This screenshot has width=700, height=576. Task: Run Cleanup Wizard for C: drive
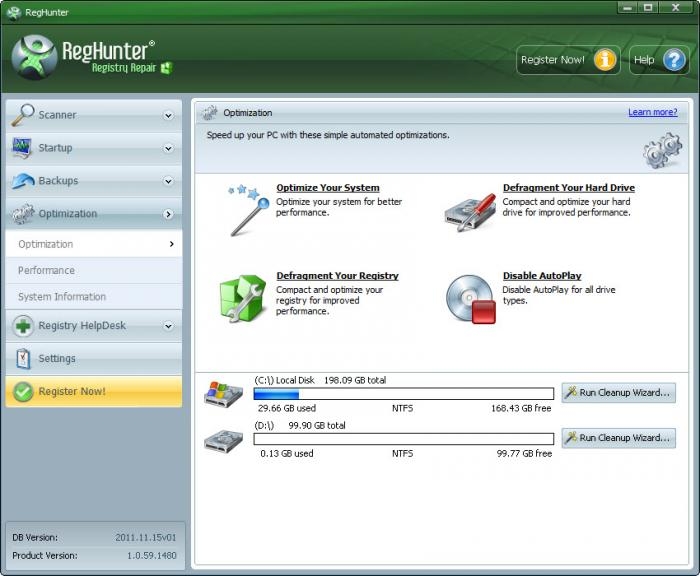[x=618, y=392]
